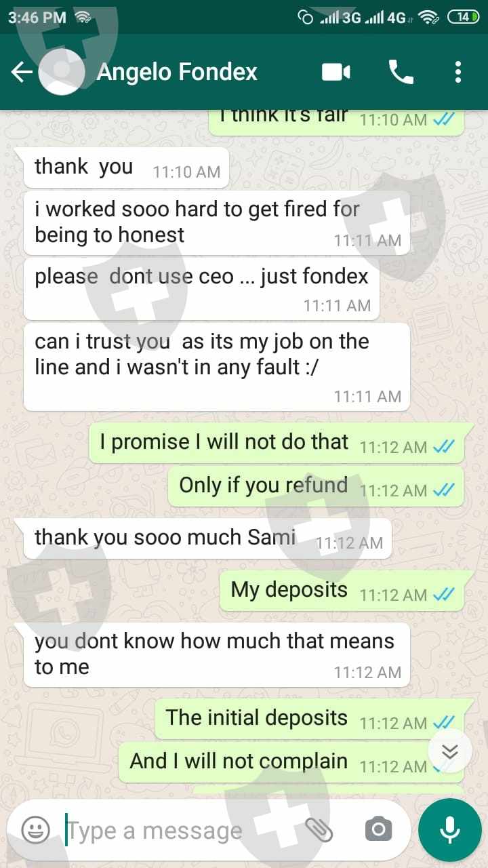Tap the 'can i trust you' message

click(x=217, y=367)
